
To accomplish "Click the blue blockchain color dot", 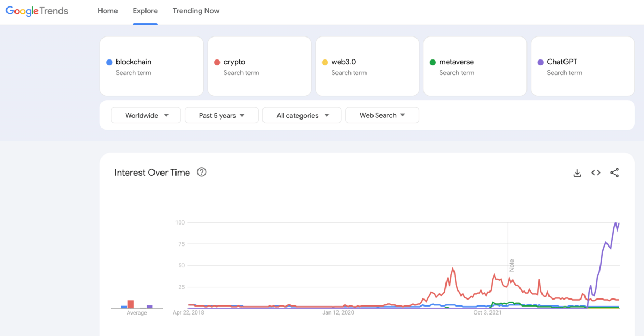I will pyautogui.click(x=109, y=63).
